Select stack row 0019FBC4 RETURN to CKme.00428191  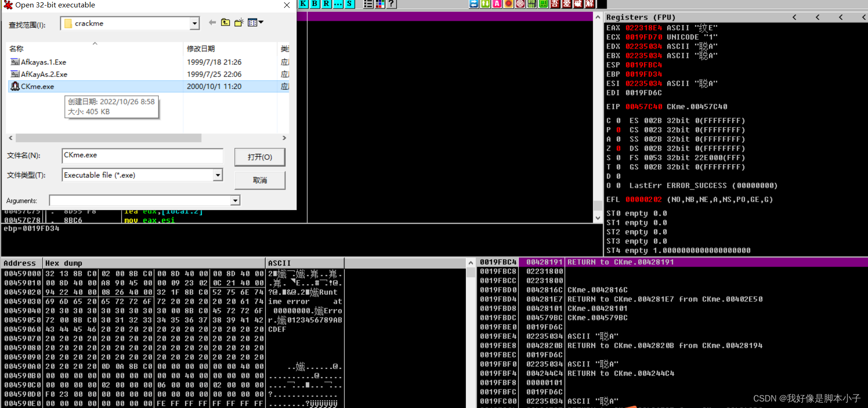point(672,262)
